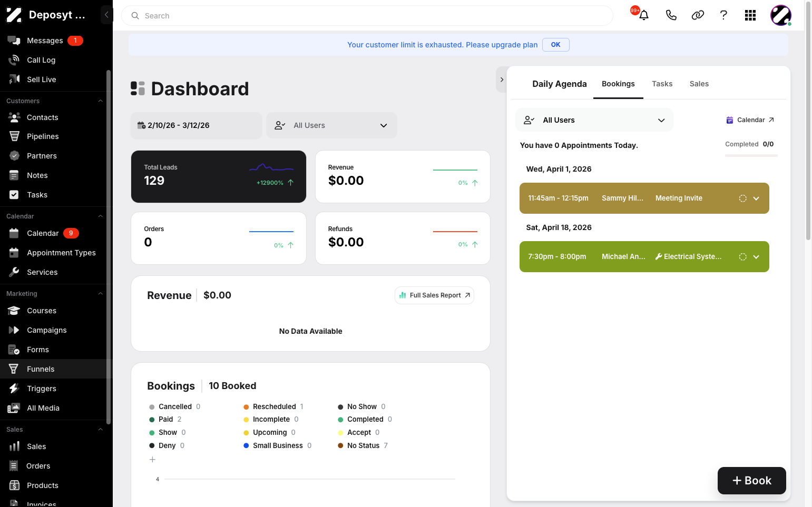Screen dimensions: 812x507
Task: Toggle the Small Business legend item
Action: tap(277, 445)
